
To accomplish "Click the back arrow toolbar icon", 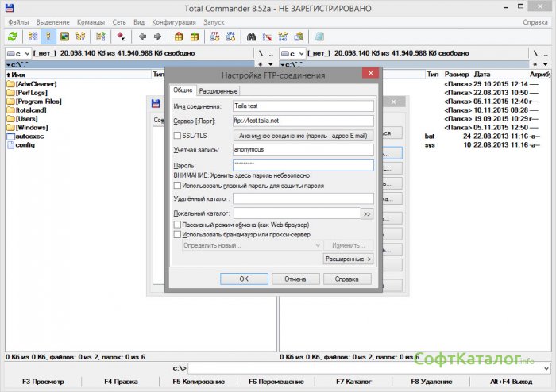I will point(142,37).
